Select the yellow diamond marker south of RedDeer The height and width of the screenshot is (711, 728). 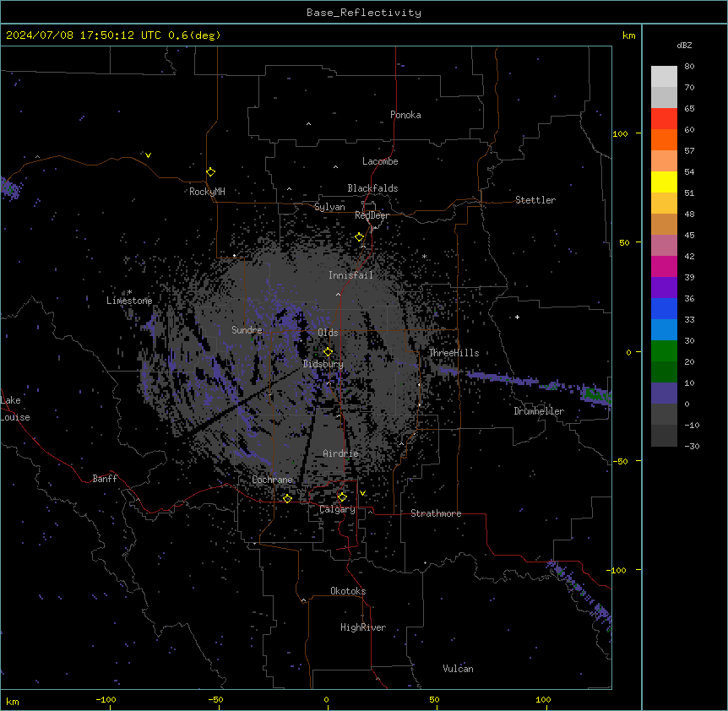pos(360,237)
